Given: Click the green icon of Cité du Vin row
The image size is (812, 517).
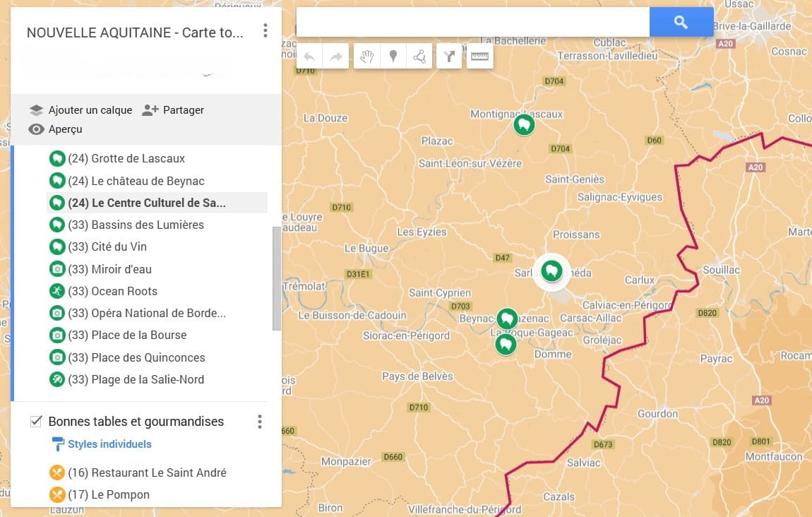Looking at the screenshot, I should coord(57,246).
